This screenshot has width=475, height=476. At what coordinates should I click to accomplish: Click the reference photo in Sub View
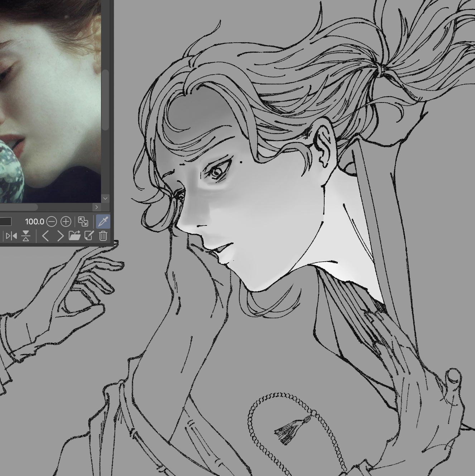50,101
